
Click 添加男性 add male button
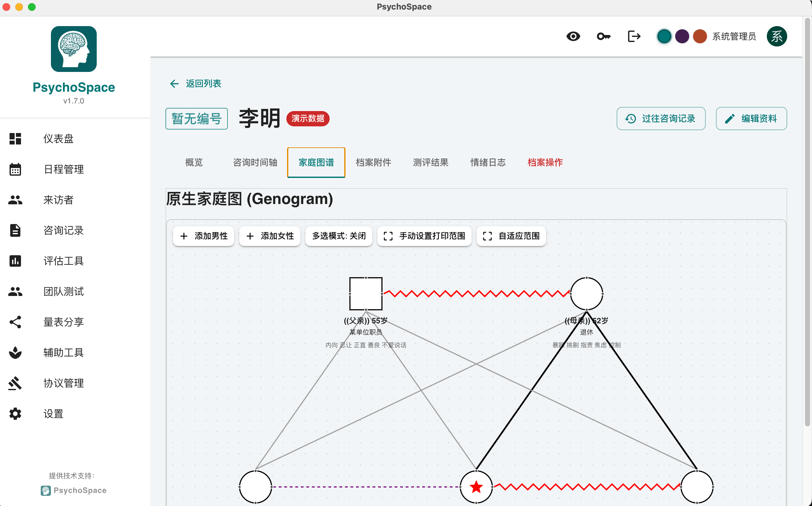click(x=204, y=236)
